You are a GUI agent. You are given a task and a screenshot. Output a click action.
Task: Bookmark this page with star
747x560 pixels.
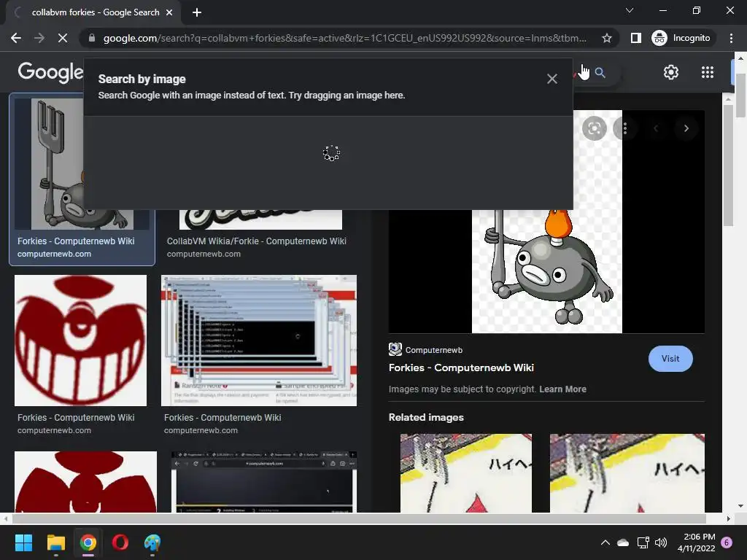click(606, 38)
